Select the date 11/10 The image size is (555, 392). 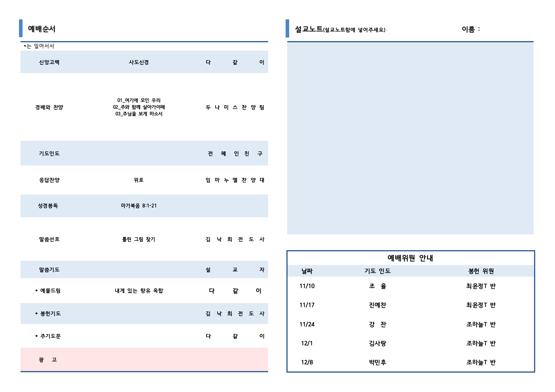(x=307, y=286)
